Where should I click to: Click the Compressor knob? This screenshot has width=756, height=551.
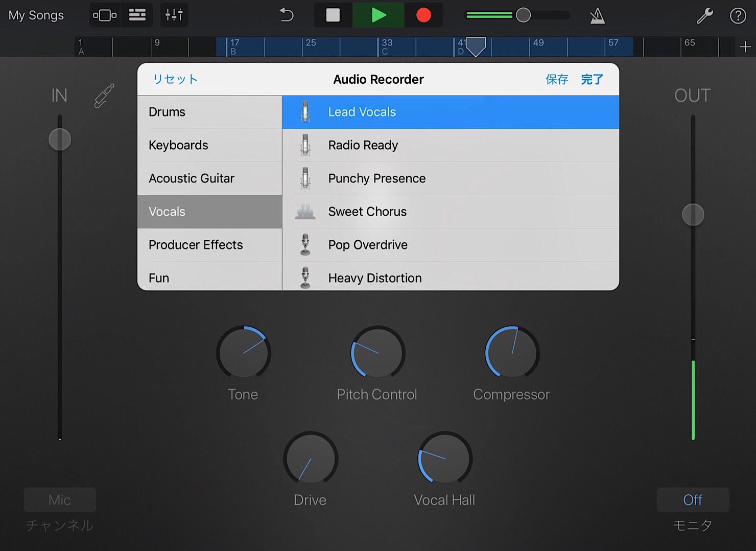click(512, 353)
